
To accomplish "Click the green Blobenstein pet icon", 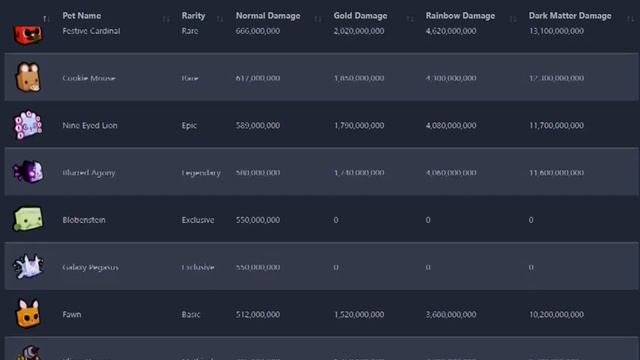I will pos(28,219).
